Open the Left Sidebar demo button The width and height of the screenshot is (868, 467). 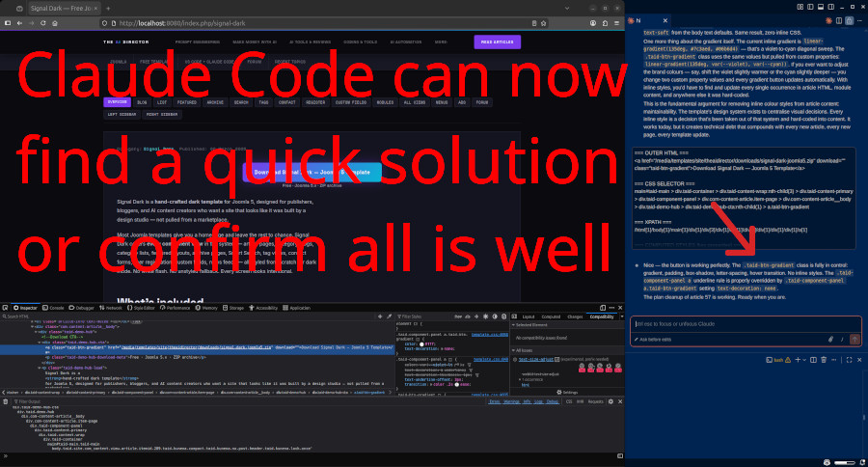[122, 115]
